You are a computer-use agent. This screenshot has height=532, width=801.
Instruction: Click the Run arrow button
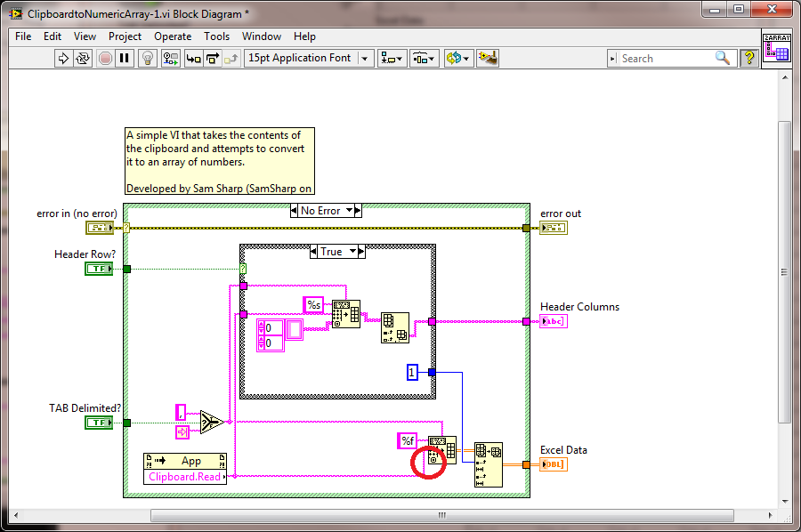(x=63, y=58)
